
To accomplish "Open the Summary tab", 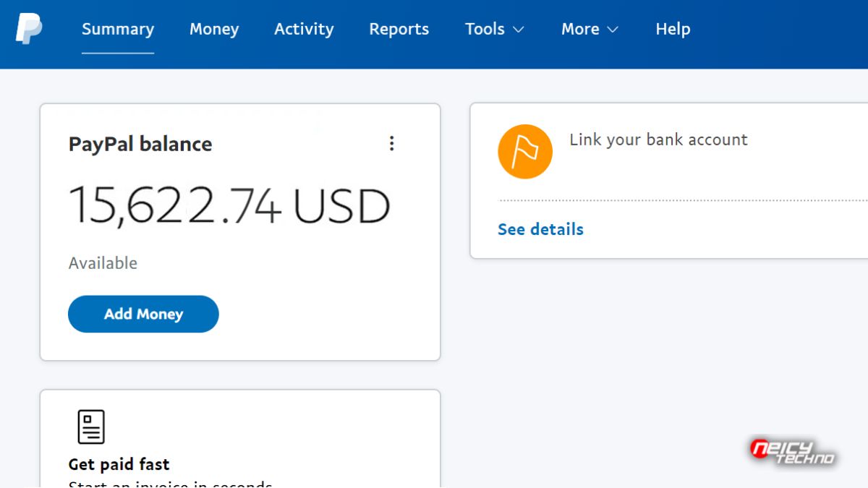I will pos(118,29).
